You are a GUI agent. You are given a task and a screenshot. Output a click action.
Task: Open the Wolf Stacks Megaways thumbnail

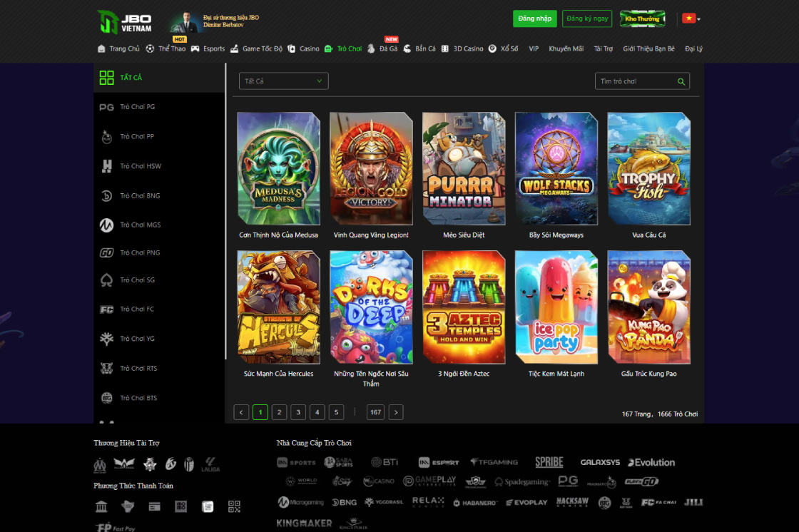point(556,169)
